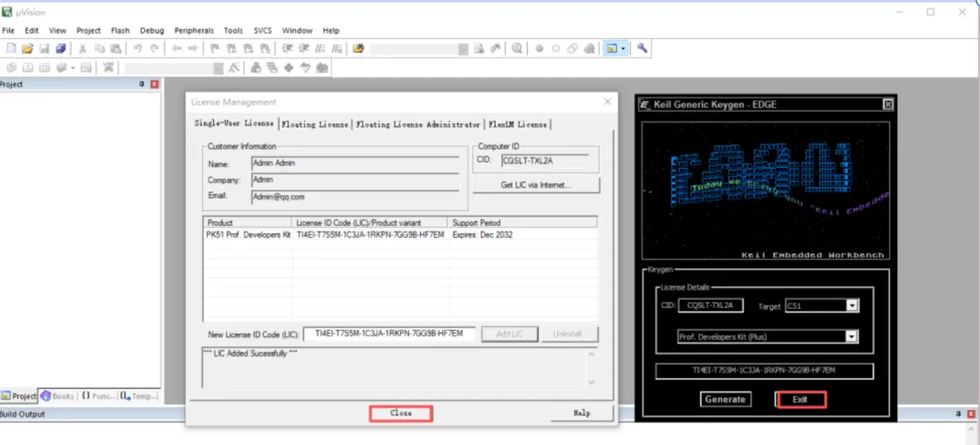Click the Add LIC button
The height and width of the screenshot is (445, 980).
pyautogui.click(x=509, y=334)
